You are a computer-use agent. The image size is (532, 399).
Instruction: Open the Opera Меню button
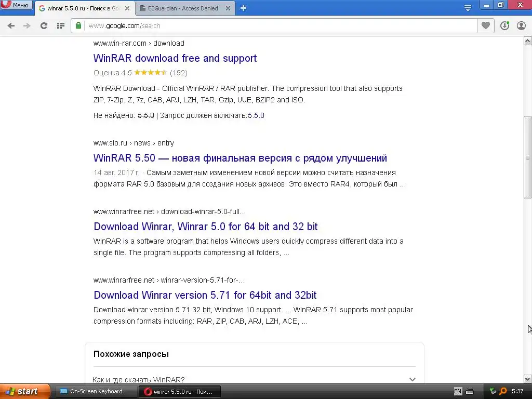coord(16,5)
